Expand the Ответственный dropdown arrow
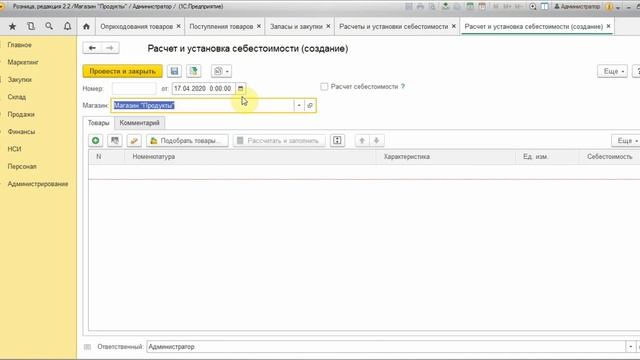 coord(631,347)
